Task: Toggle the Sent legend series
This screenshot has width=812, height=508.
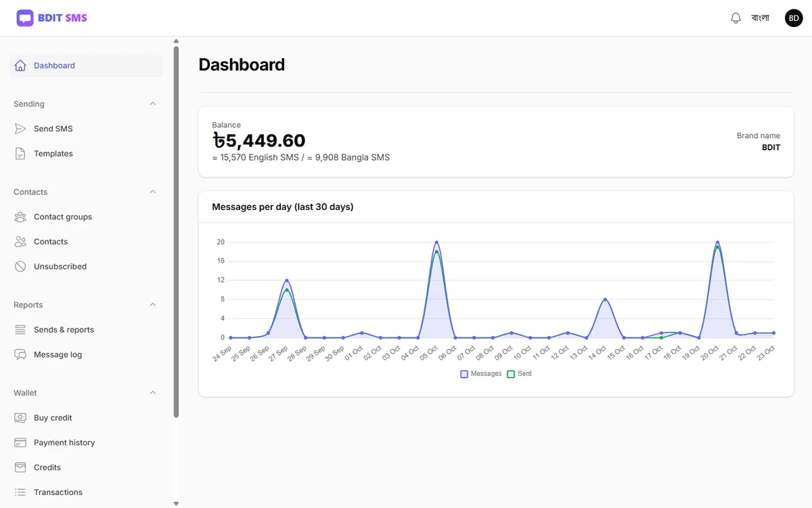Action: coord(520,374)
